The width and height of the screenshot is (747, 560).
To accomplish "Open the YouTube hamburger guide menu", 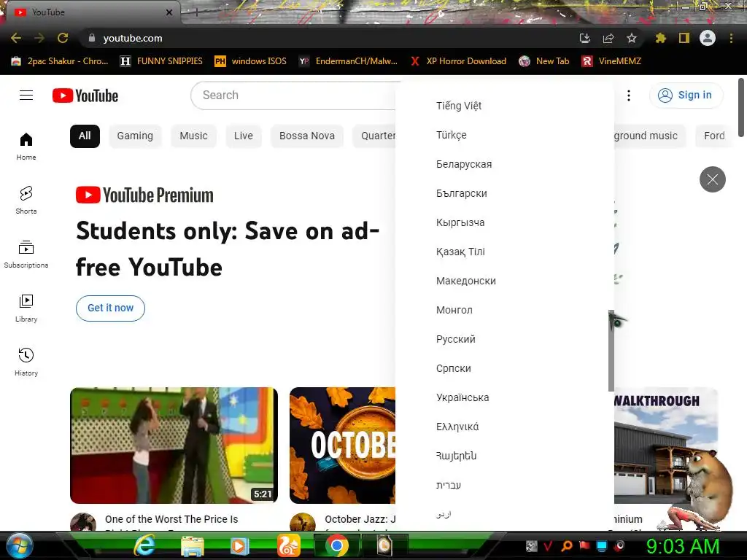I will pyautogui.click(x=26, y=96).
